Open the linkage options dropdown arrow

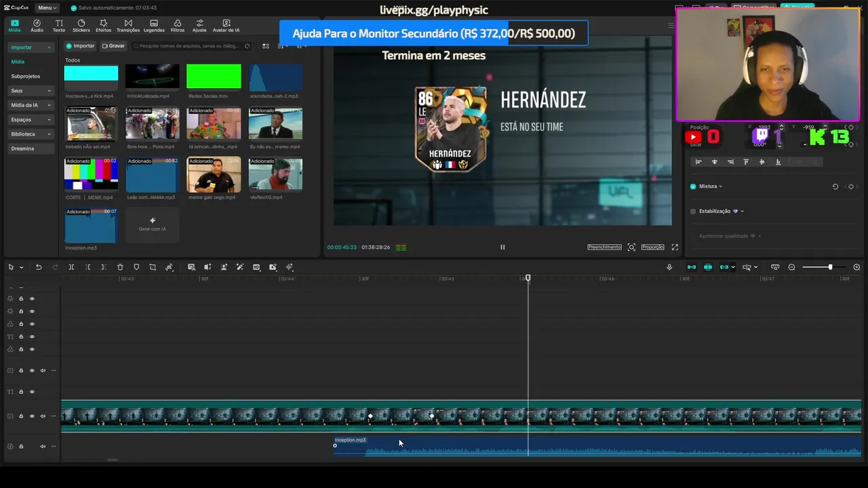click(x=733, y=267)
